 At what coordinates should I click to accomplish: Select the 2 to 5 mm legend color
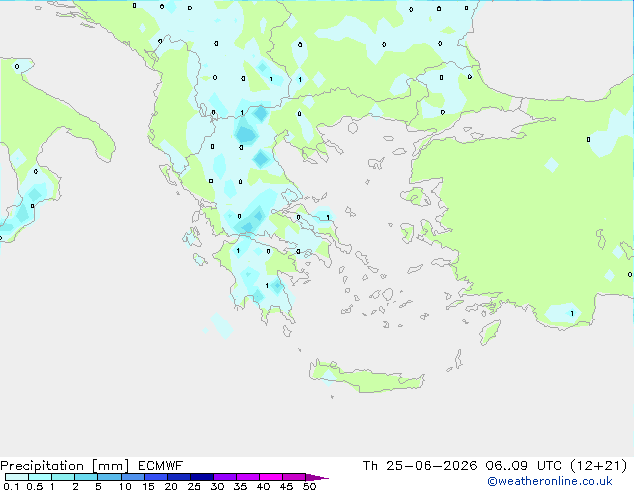coord(86,477)
